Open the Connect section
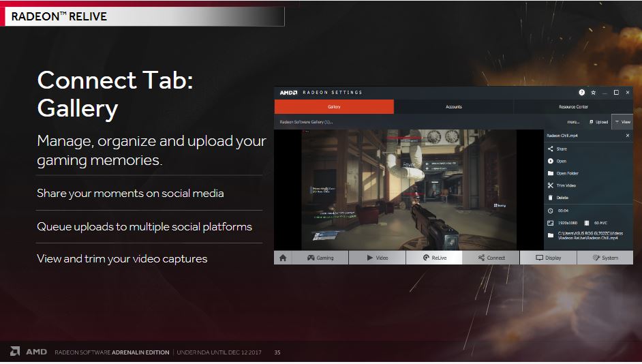Image resolution: width=642 pixels, height=364 pixels. (491, 258)
